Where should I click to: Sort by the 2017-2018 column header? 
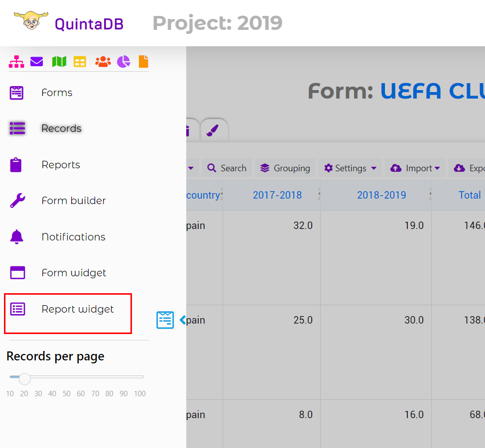[277, 195]
